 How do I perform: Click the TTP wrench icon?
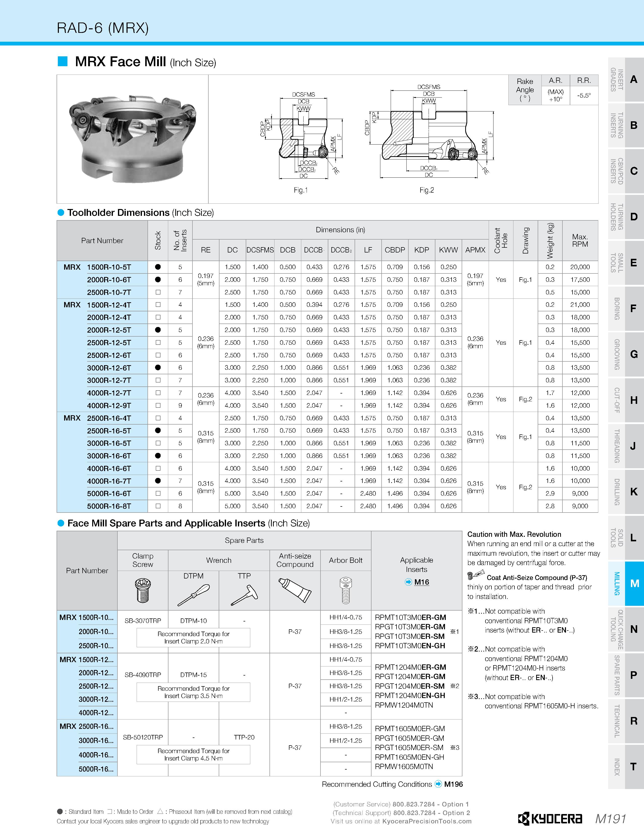click(244, 595)
